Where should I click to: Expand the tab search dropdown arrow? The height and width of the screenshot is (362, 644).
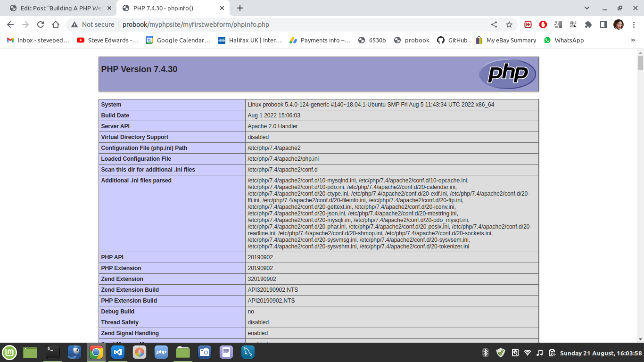tap(587, 8)
